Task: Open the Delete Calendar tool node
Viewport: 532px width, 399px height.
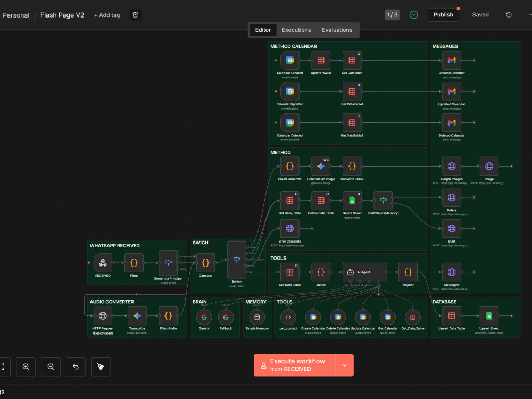Action: pyautogui.click(x=338, y=318)
